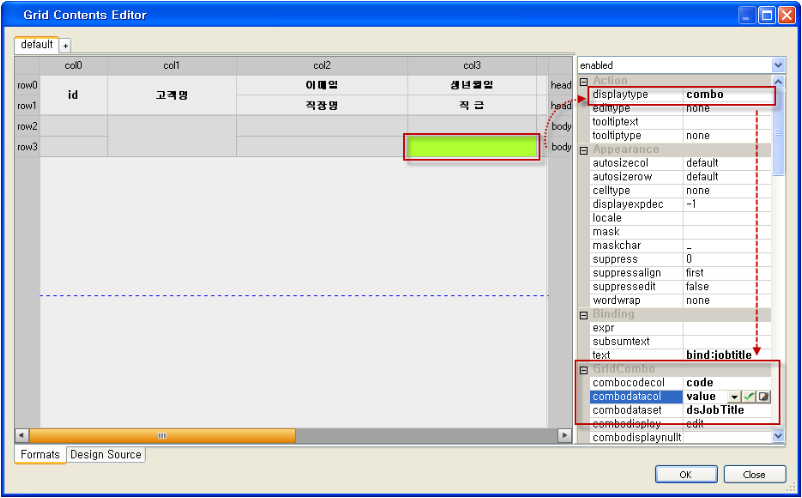Select the row2 row header
The width and height of the screenshot is (802, 498).
click(27, 126)
